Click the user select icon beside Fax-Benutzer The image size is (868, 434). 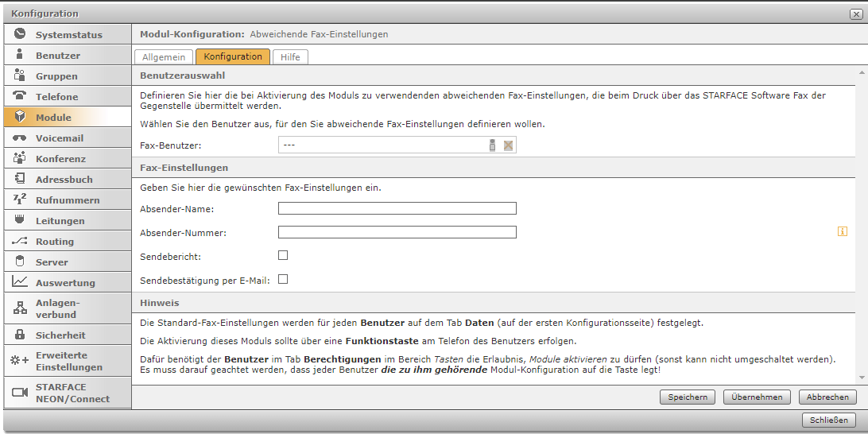(x=492, y=145)
